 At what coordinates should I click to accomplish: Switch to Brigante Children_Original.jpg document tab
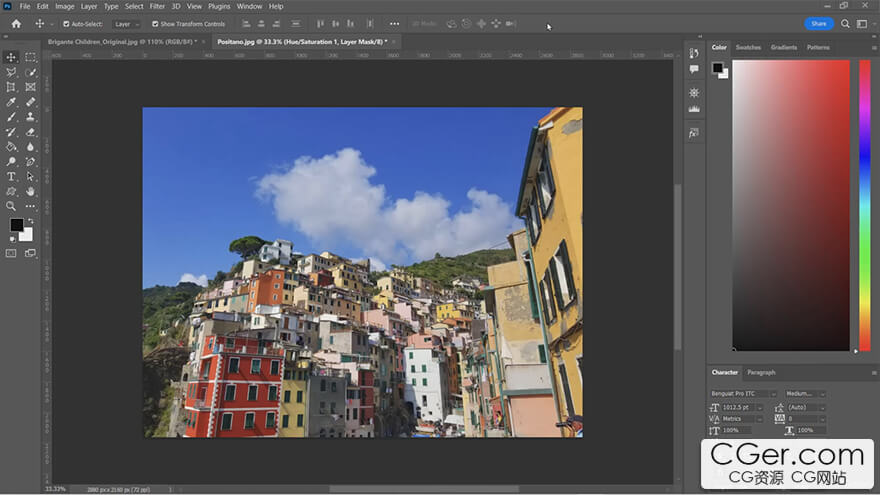pos(121,42)
